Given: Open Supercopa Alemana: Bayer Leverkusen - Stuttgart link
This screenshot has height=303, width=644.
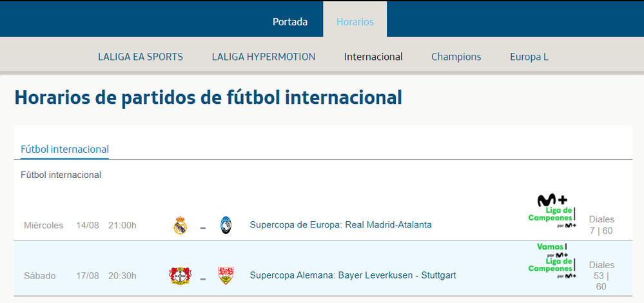Looking at the screenshot, I should [353, 275].
